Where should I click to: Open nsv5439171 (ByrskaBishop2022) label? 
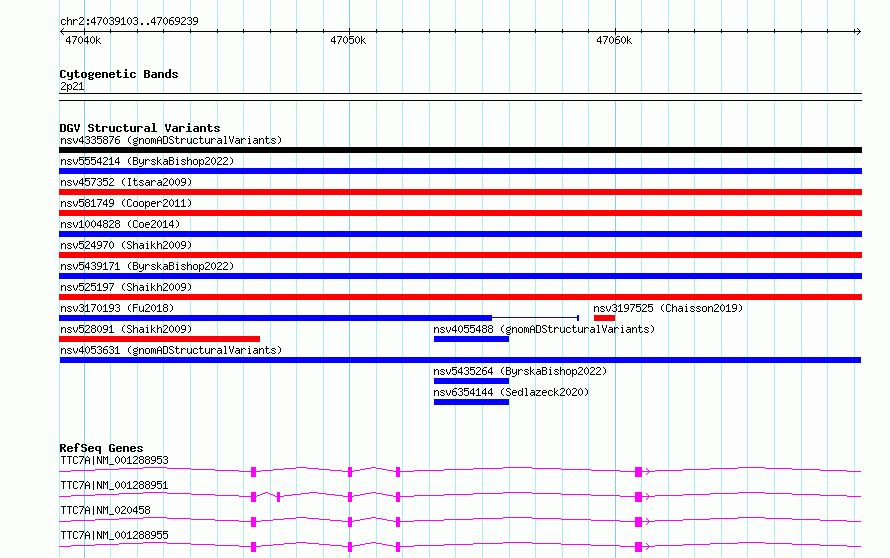tap(147, 266)
